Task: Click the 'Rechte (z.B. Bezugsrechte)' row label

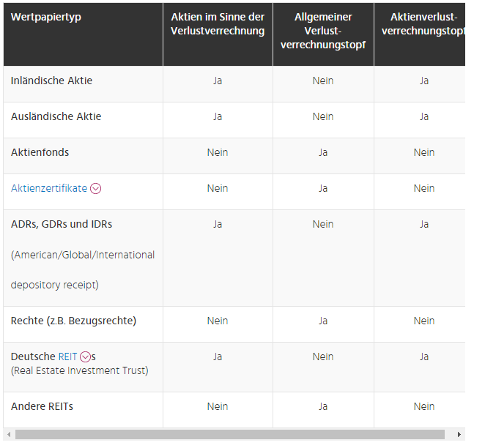Action: 73,321
